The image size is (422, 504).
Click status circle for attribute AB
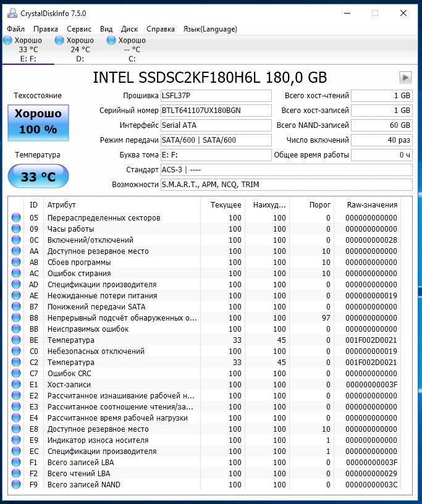point(16,262)
